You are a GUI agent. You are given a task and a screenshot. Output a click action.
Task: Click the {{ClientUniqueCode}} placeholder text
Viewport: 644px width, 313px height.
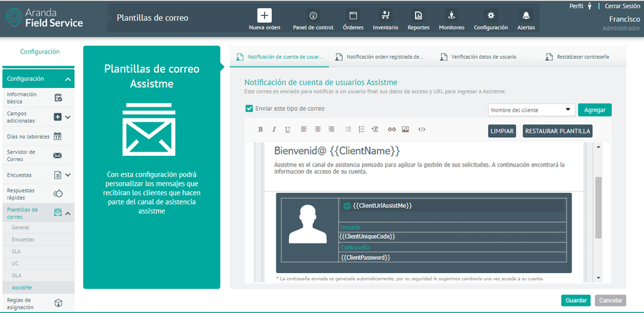(367, 237)
